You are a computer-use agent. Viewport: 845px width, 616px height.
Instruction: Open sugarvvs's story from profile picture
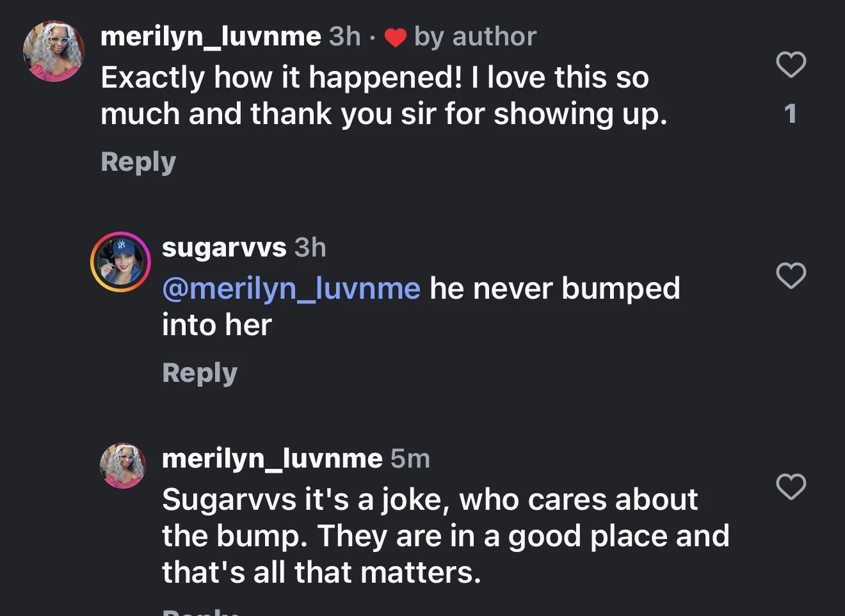pos(120,262)
